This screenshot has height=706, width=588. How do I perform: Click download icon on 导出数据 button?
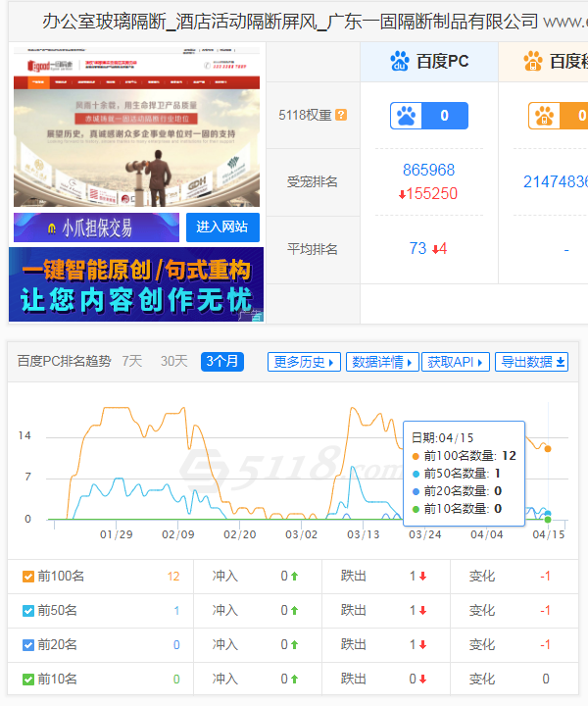click(x=561, y=362)
